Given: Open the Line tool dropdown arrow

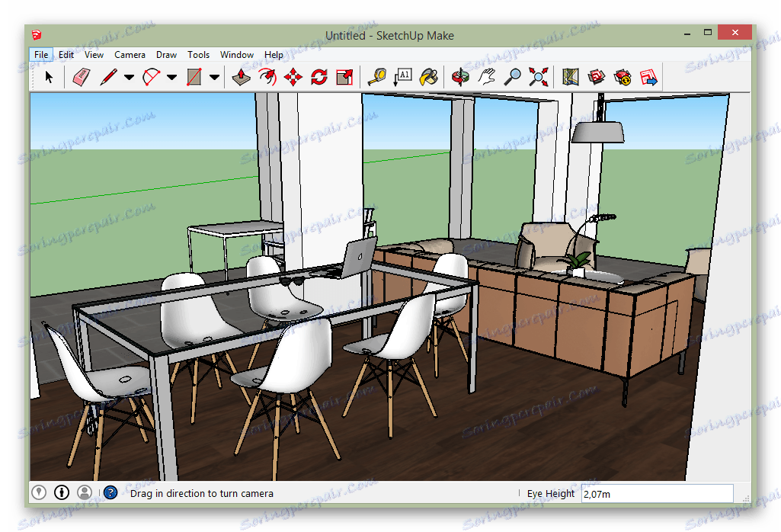Looking at the screenshot, I should (x=129, y=77).
